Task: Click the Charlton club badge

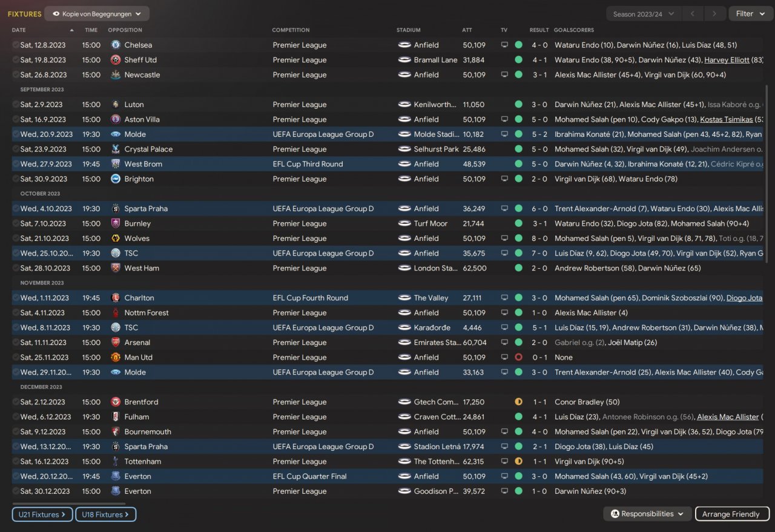Action: click(x=116, y=298)
